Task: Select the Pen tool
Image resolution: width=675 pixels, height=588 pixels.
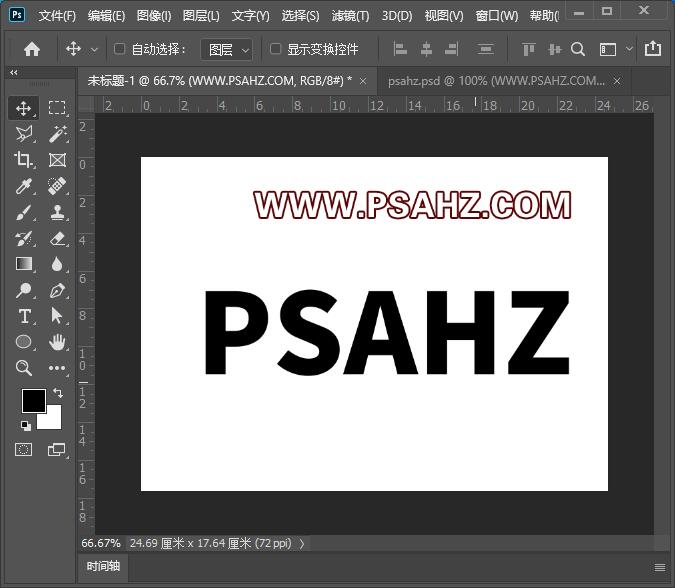Action: pyautogui.click(x=57, y=290)
